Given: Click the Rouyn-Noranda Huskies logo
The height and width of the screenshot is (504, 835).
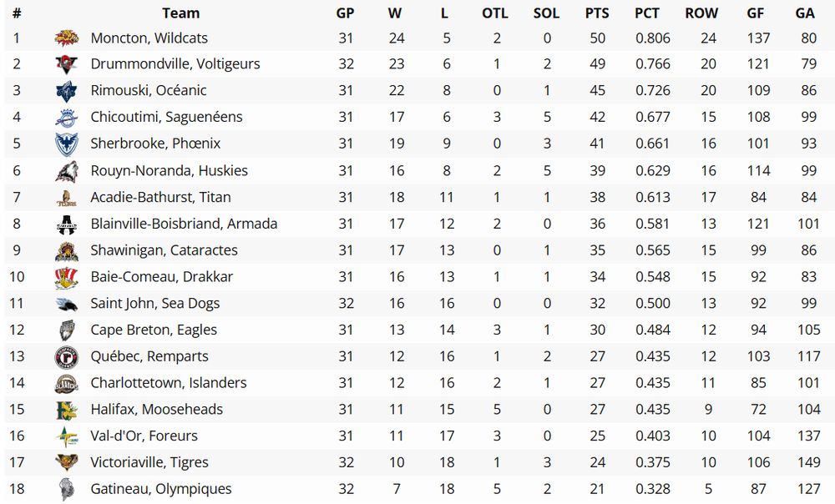Looking at the screenshot, I should 67,170.
